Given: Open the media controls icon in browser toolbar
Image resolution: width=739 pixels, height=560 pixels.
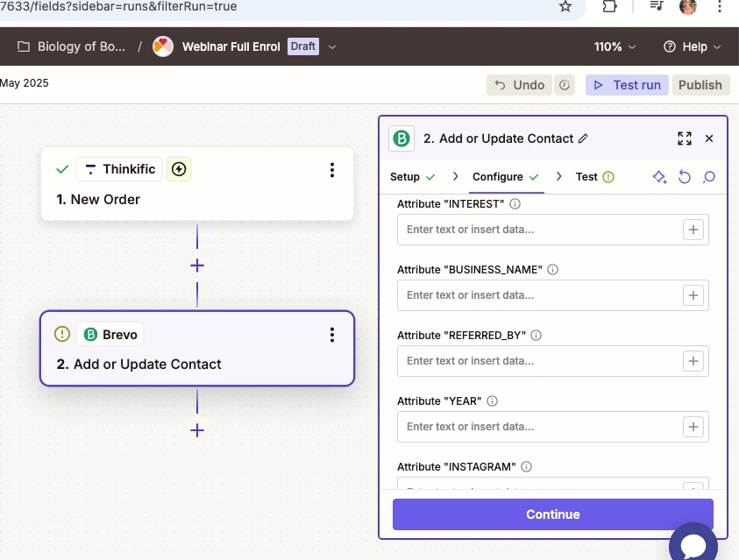Looking at the screenshot, I should point(656,6).
